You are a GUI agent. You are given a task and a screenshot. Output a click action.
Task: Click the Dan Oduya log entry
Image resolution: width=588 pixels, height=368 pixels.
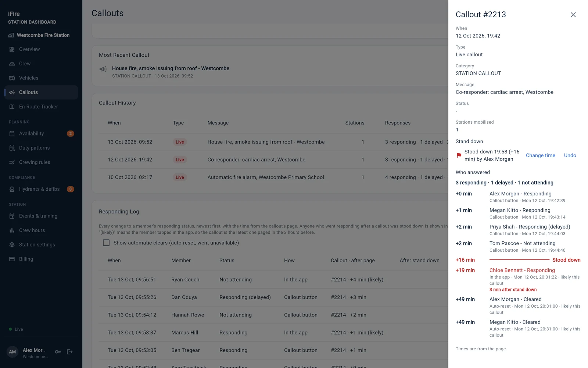[x=273, y=297]
